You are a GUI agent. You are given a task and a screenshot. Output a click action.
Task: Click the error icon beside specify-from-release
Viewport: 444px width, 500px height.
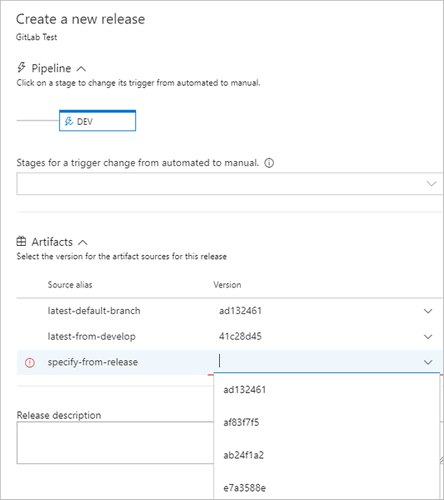pos(30,362)
